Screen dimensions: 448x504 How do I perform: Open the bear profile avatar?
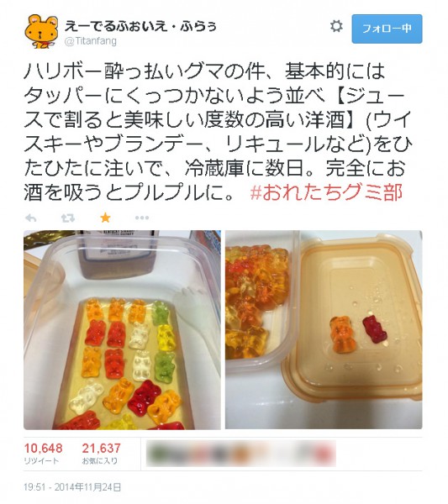coord(41,32)
